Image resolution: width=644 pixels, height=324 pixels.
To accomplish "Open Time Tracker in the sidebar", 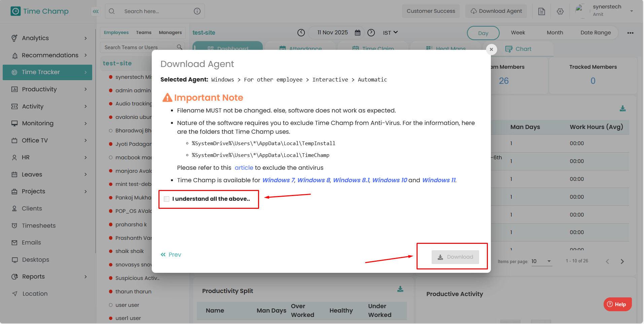I will point(47,72).
